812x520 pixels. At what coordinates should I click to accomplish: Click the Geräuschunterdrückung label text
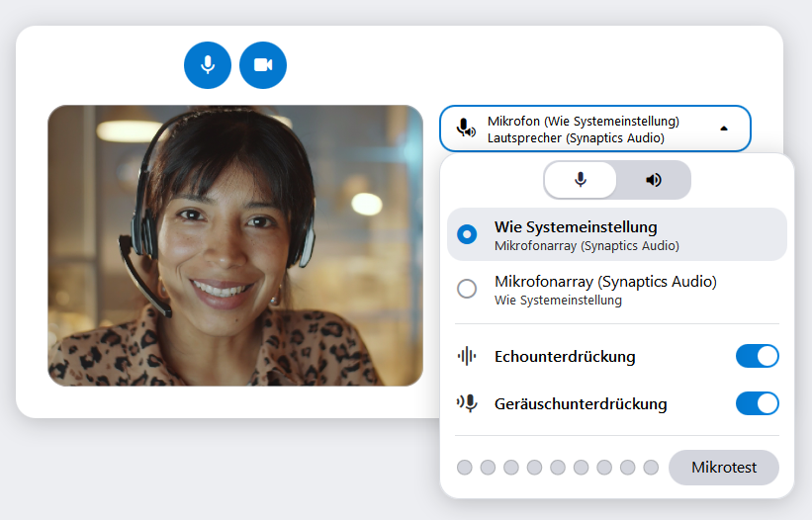(581, 404)
